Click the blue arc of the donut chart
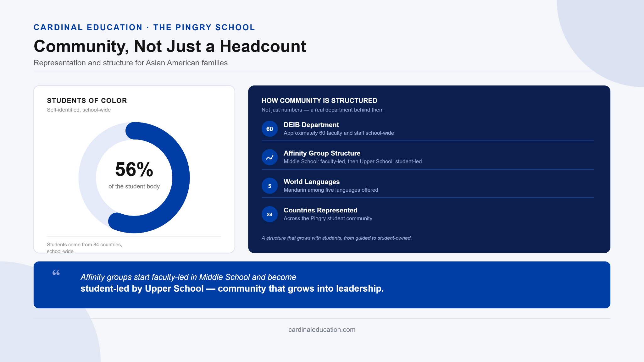Screen dimensions: 644x362 point(181,178)
